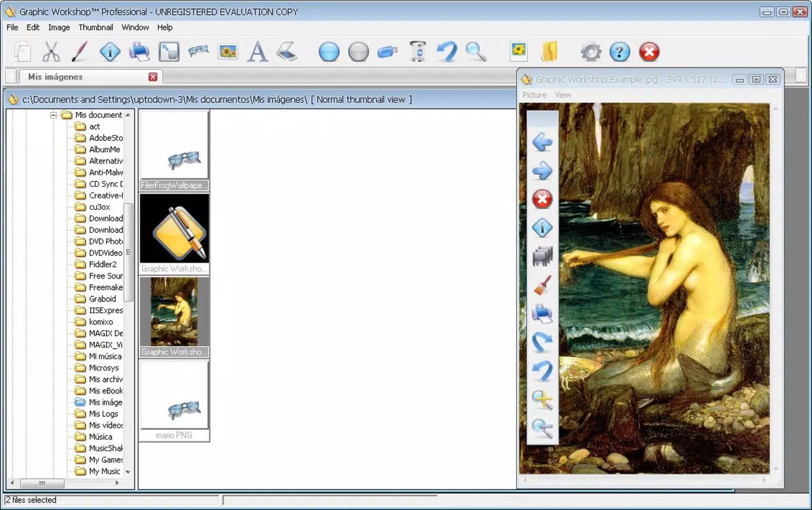Click the blue curved undo arrow in toolbar
The image size is (812, 510).
tap(447, 52)
